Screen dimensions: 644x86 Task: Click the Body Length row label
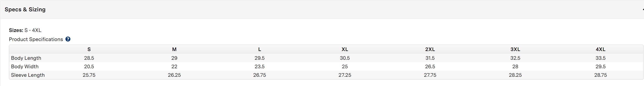(26, 58)
